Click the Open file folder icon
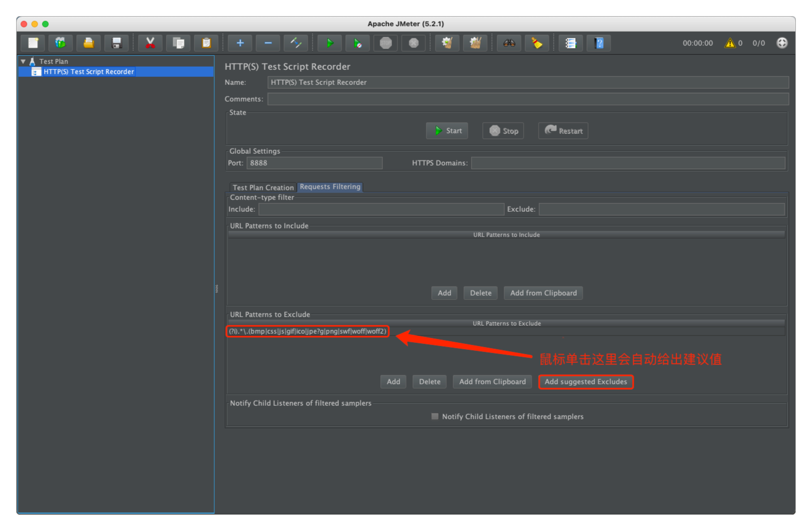Image resolution: width=812 pixels, height=531 pixels. coord(89,43)
